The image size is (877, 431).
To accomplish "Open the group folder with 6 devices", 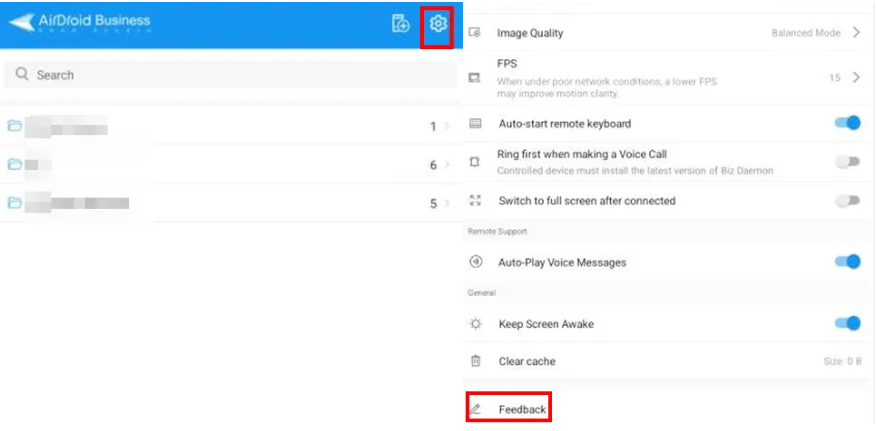I will click(230, 164).
